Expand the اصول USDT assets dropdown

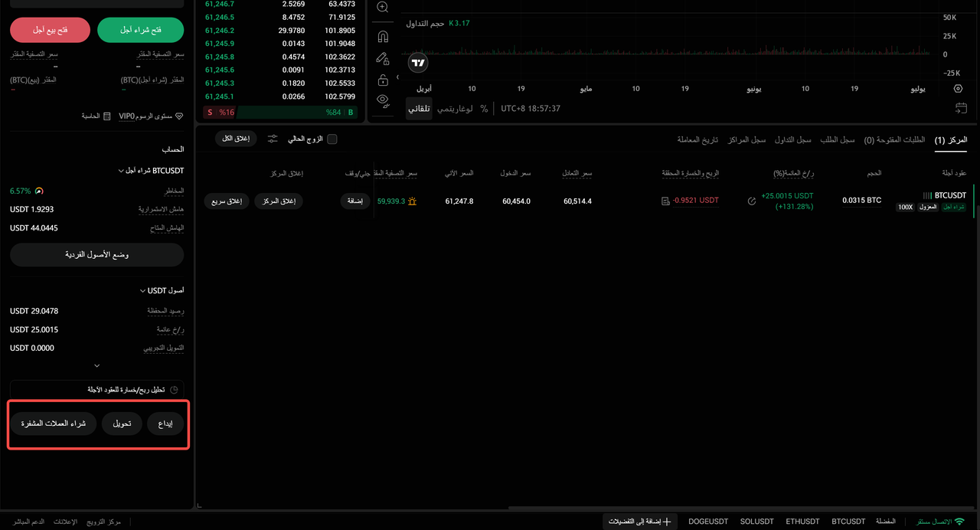162,291
